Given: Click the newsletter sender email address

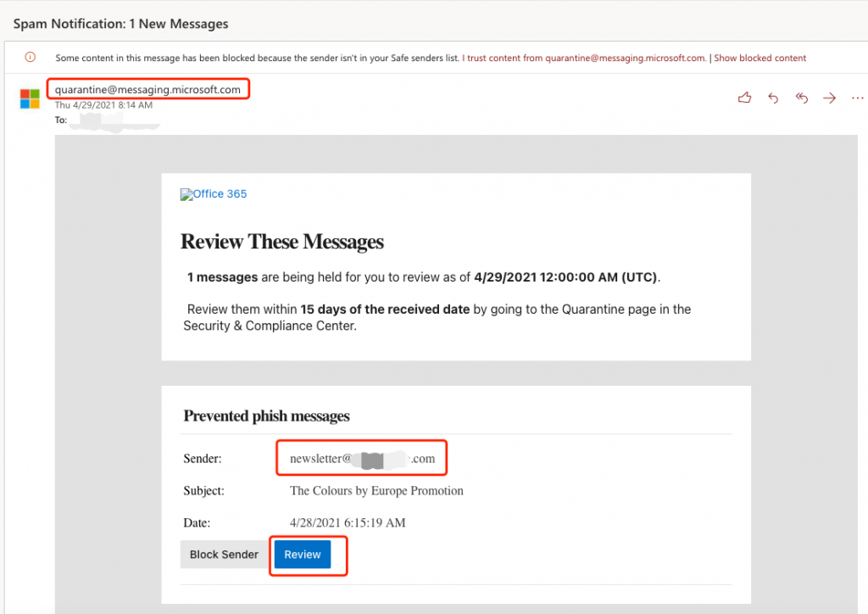Looking at the screenshot, I should [x=362, y=459].
